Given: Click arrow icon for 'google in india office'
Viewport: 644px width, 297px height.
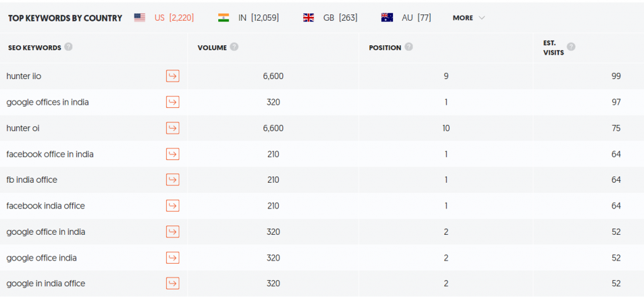Looking at the screenshot, I should click(x=172, y=283).
